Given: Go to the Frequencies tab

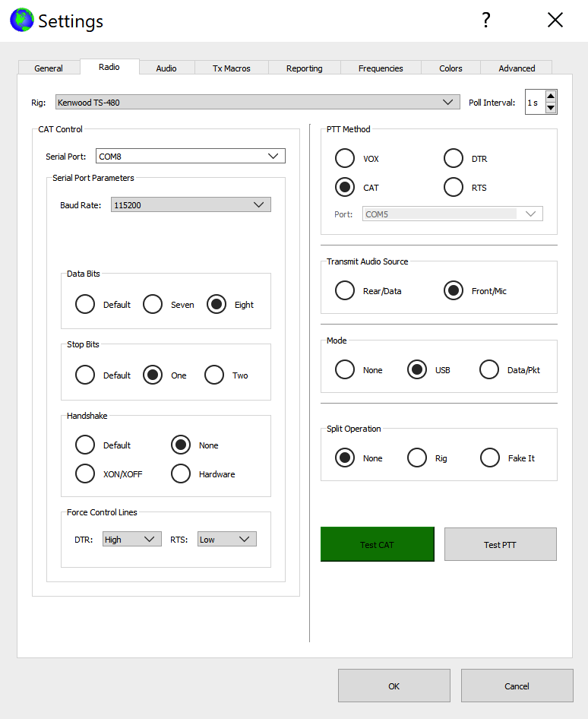Looking at the screenshot, I should [381, 68].
